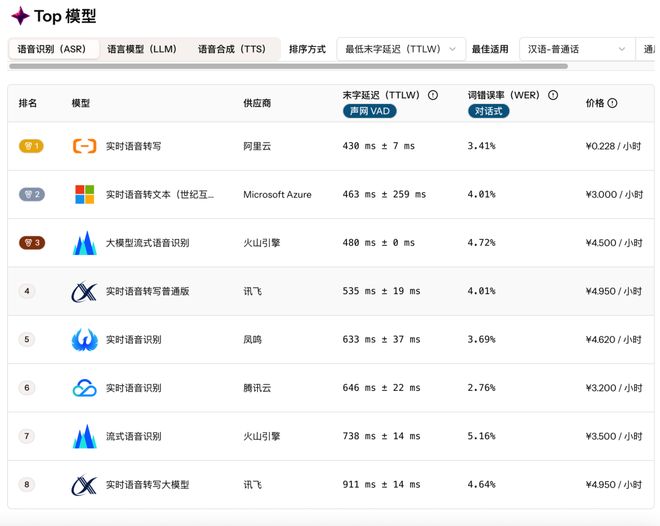This screenshot has height=526, width=660.
Task: Open the 汉语-普通话 language dropdown
Action: pos(577,49)
